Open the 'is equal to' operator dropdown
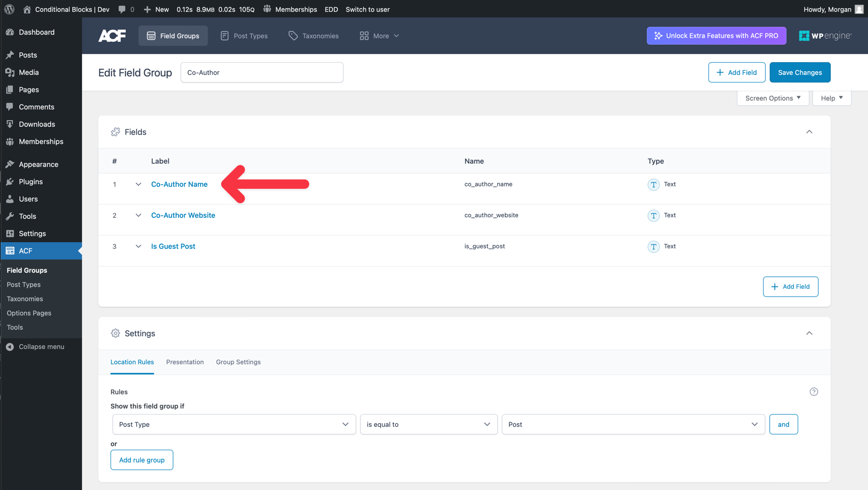 point(428,424)
